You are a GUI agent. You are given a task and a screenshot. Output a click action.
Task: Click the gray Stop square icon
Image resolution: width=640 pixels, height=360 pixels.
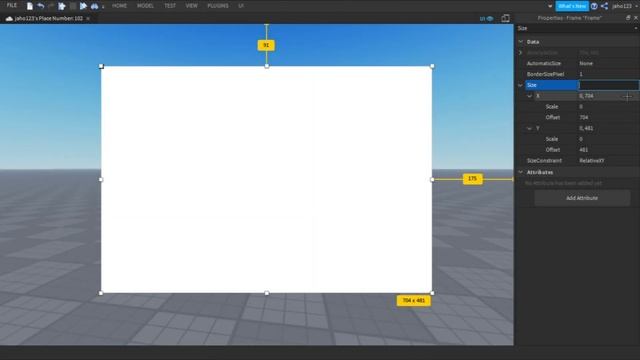[x=73, y=6]
